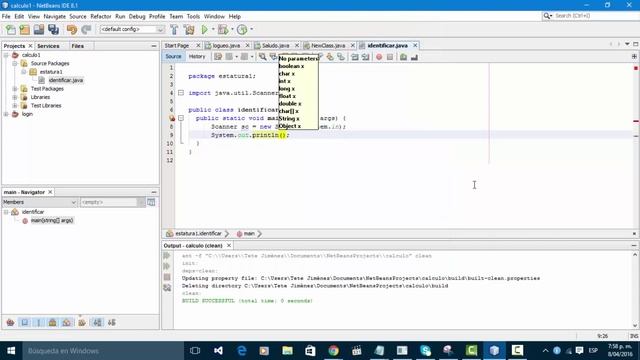Image resolution: width=640 pixels, height=360 pixels.
Task: Click the Stop icon in Output panel
Action: click(x=167, y=277)
